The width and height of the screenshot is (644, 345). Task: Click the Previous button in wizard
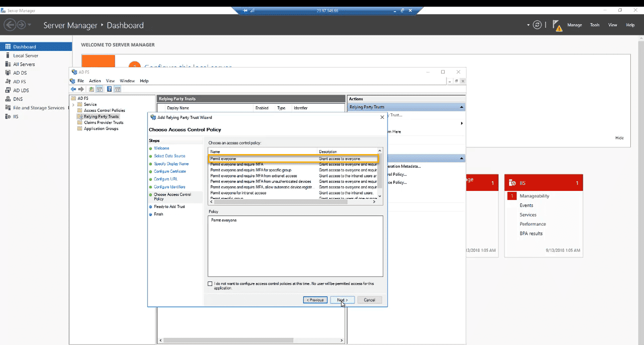pyautogui.click(x=315, y=300)
